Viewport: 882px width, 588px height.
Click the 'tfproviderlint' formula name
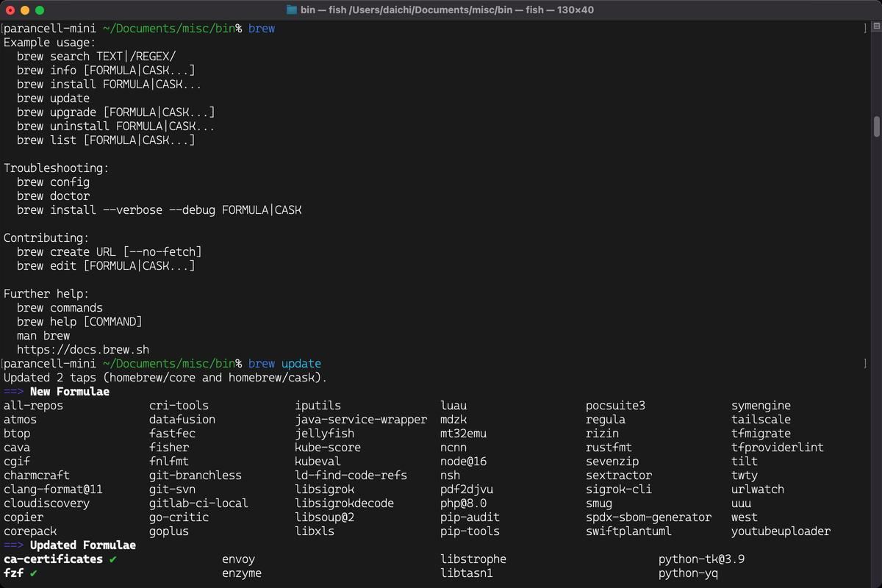(778, 448)
